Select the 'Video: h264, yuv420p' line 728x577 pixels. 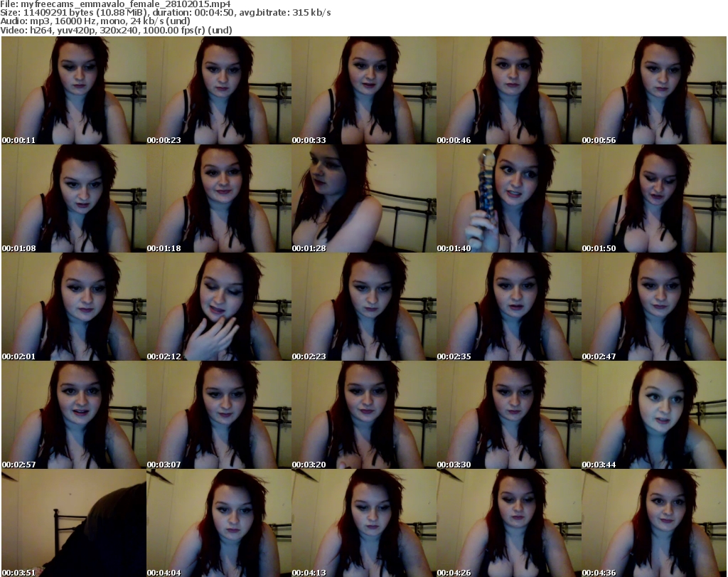point(116,30)
